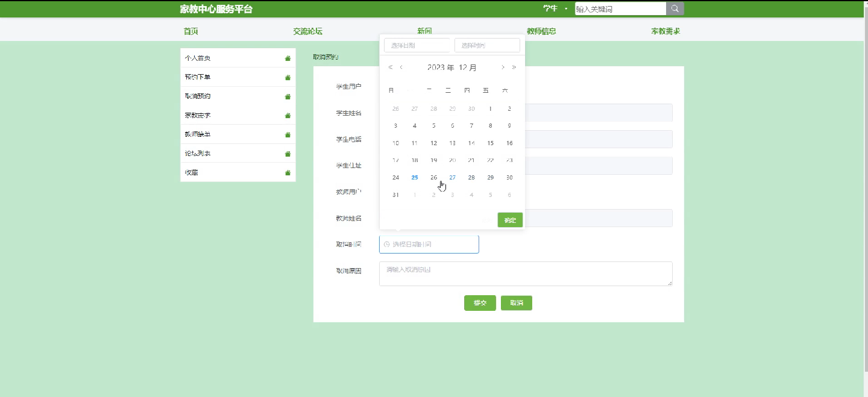Open 12 月 month selector in calendar
This screenshot has height=397, width=868.
(x=468, y=67)
